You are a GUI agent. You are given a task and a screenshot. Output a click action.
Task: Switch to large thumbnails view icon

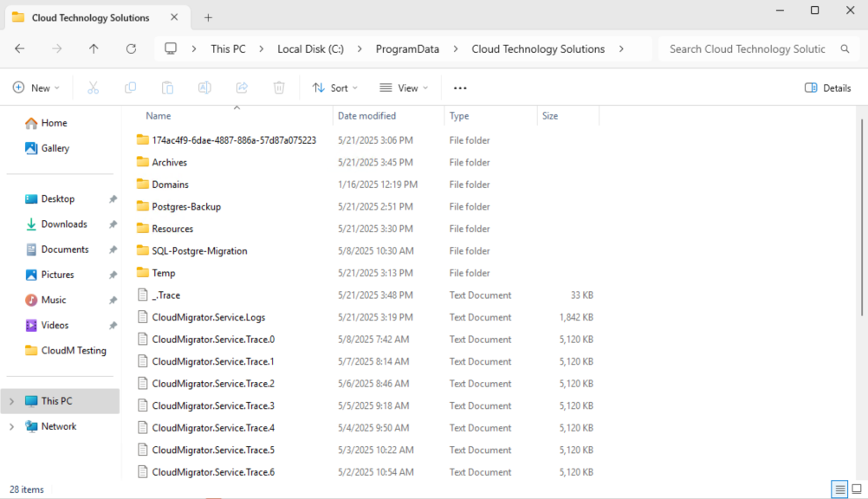click(856, 489)
